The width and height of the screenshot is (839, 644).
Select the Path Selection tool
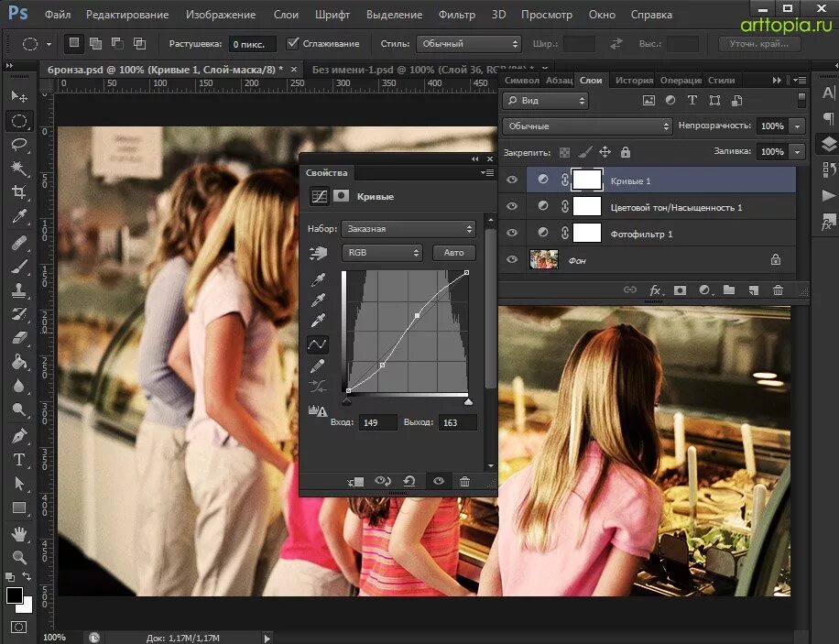[19, 484]
